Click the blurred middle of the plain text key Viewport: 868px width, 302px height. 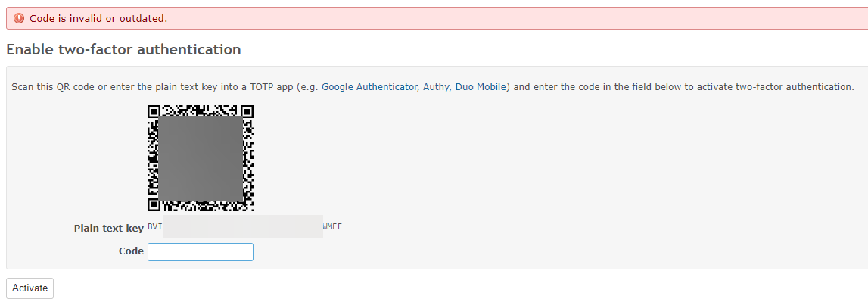tap(243, 226)
